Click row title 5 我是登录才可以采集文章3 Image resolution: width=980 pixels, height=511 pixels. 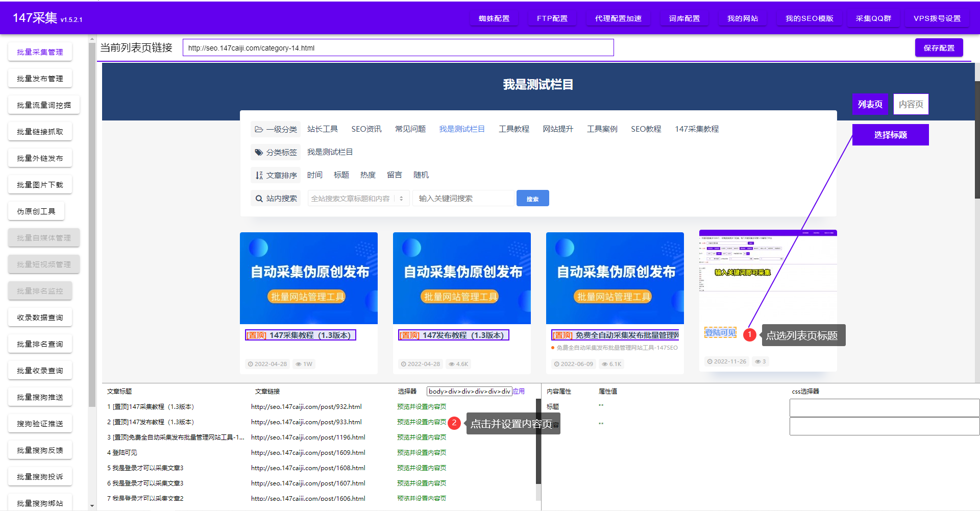[x=145, y=468]
